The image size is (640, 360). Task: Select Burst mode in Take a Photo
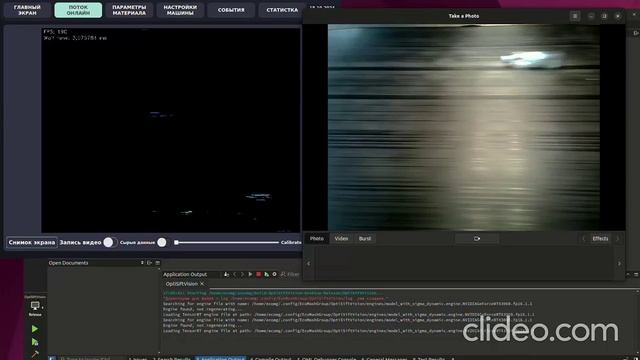pos(365,238)
